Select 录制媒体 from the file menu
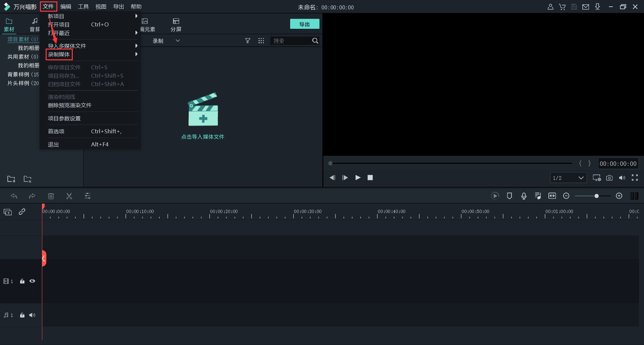This screenshot has height=345, width=644. 59,54
